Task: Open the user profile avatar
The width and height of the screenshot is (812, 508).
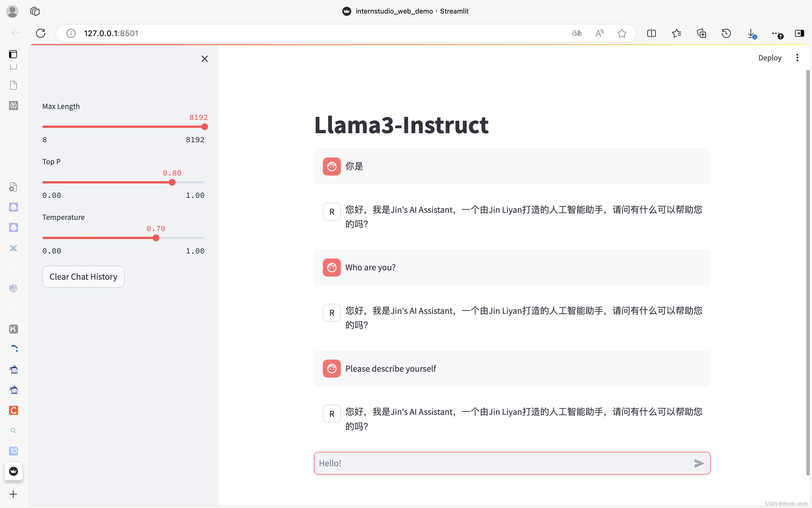Action: [x=12, y=11]
